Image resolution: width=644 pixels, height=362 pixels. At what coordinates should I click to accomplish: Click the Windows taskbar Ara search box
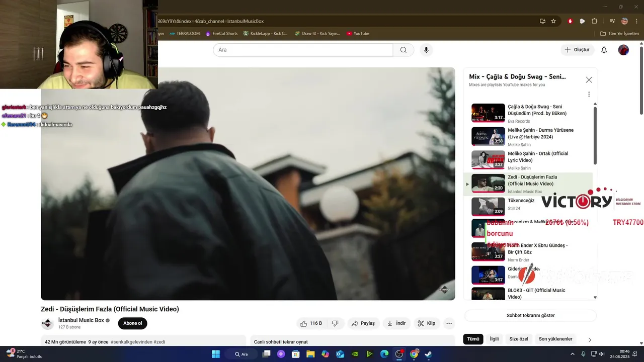coord(241,354)
